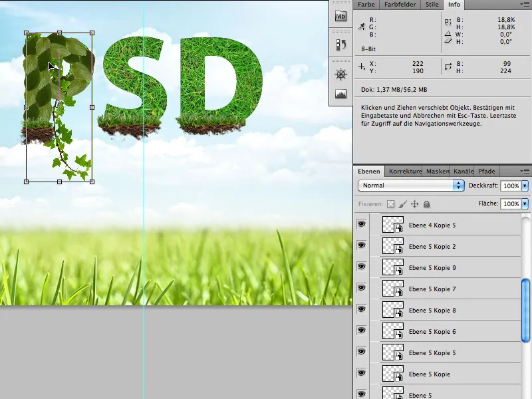The width and height of the screenshot is (532, 399).
Task: Click the bottom-right transform handle
Action: [92, 182]
